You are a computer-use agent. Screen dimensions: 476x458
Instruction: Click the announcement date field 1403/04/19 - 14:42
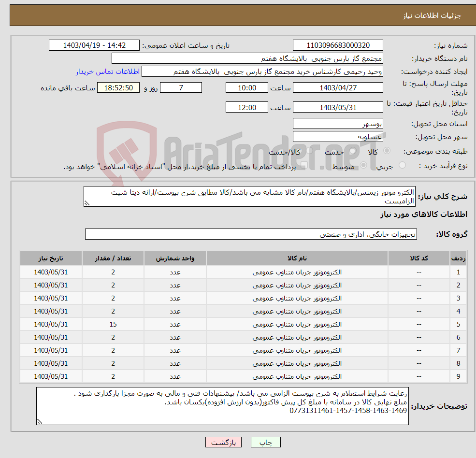pos(94,45)
